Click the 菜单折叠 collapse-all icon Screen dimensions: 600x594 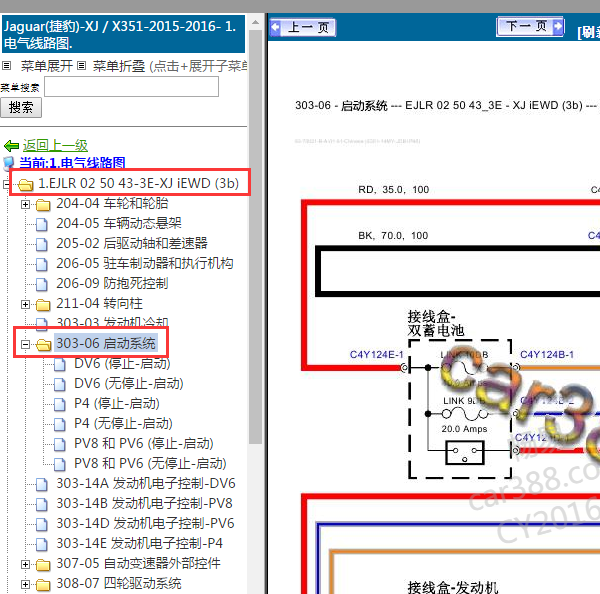click(82, 66)
